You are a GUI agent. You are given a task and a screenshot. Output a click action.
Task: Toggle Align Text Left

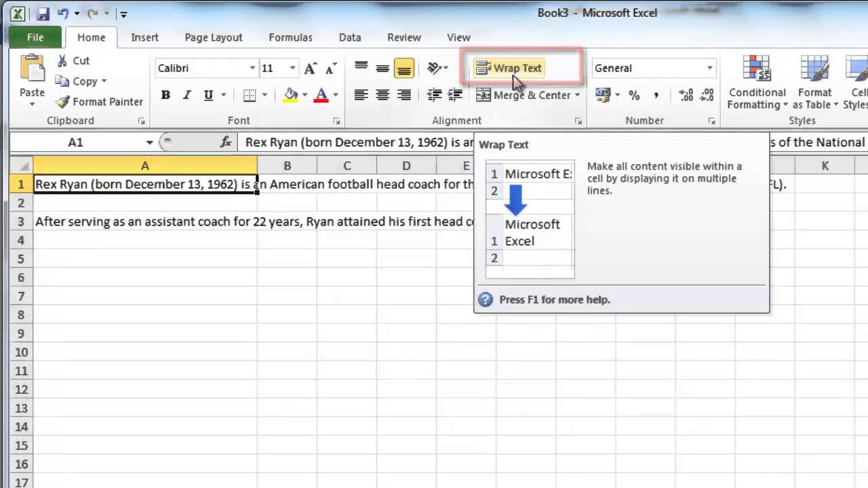(361, 95)
